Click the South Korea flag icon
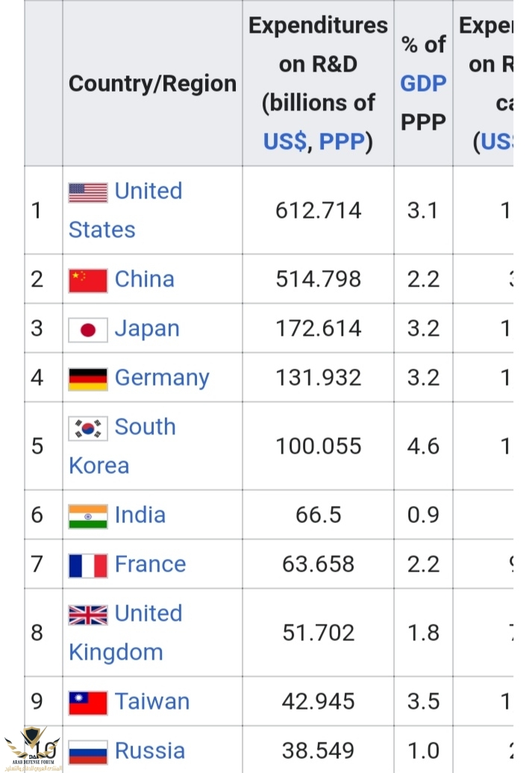The image size is (532, 773). coord(88,428)
